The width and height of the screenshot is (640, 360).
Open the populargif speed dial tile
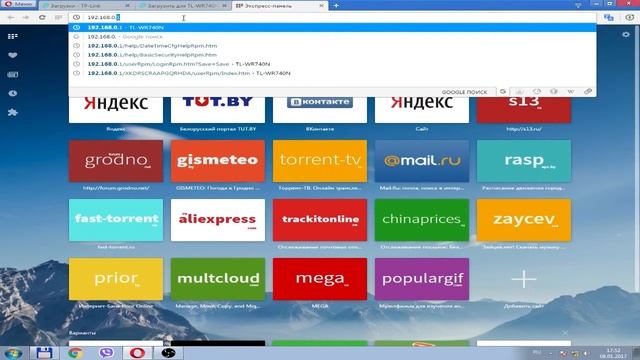422,279
